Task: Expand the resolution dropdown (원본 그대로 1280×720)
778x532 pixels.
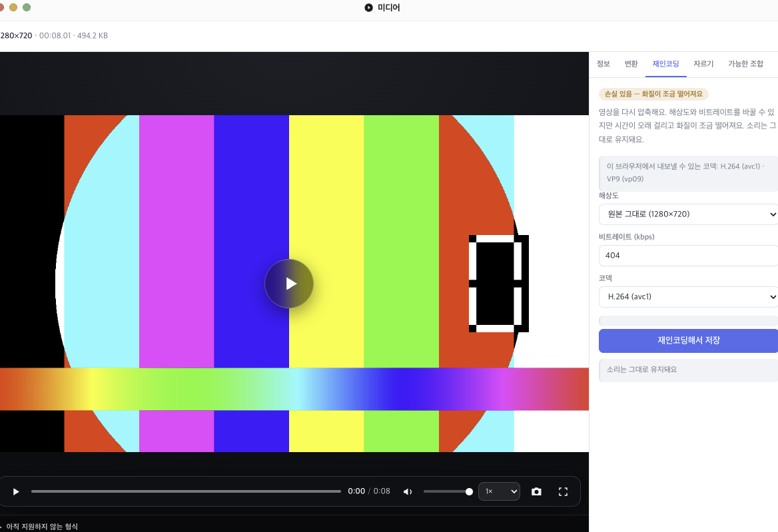Action: [688, 214]
